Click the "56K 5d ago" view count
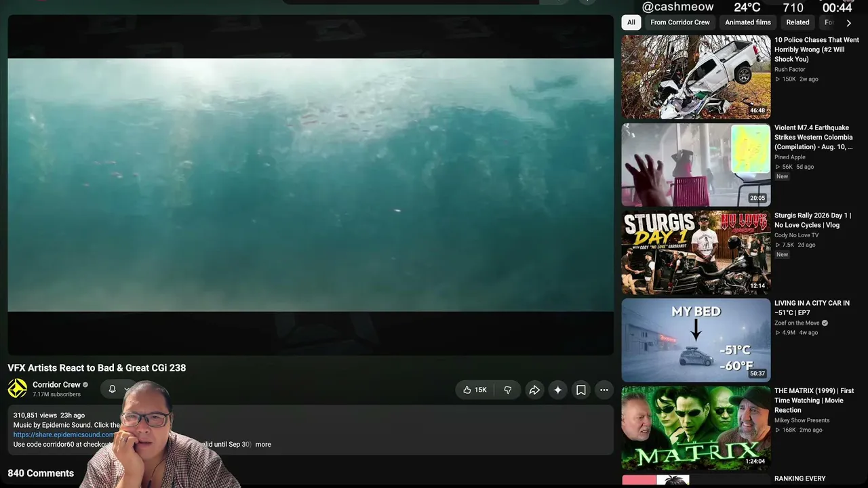 tap(795, 167)
